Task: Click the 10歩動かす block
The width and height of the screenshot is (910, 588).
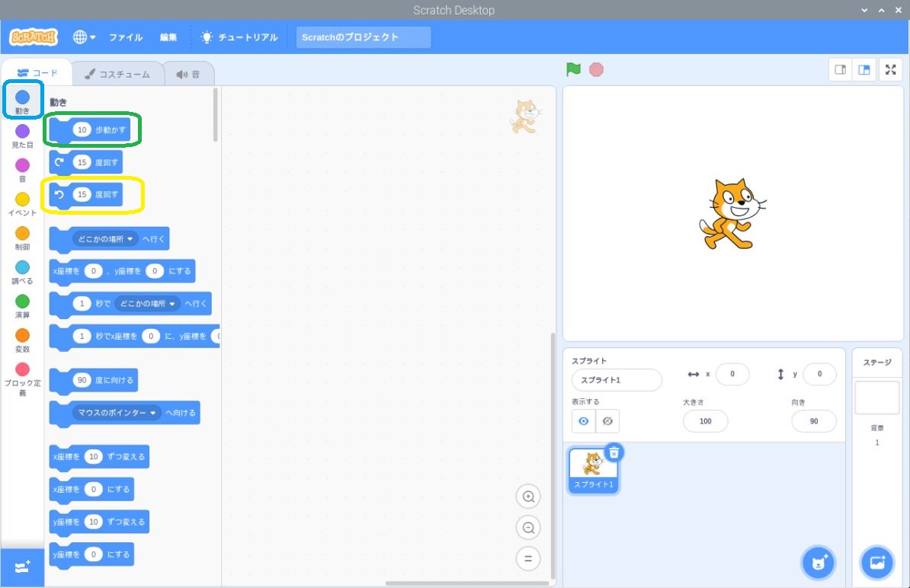Action: click(x=90, y=130)
